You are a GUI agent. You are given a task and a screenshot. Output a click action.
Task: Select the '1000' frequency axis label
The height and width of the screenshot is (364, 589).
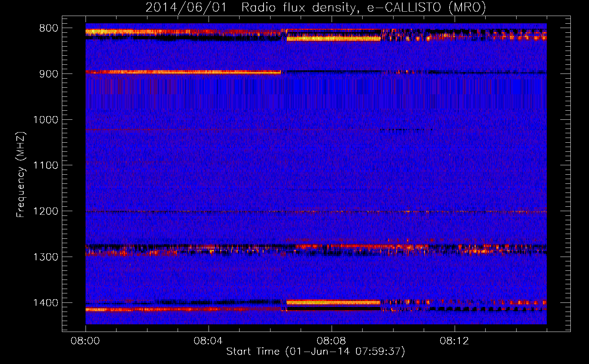[x=46, y=120]
